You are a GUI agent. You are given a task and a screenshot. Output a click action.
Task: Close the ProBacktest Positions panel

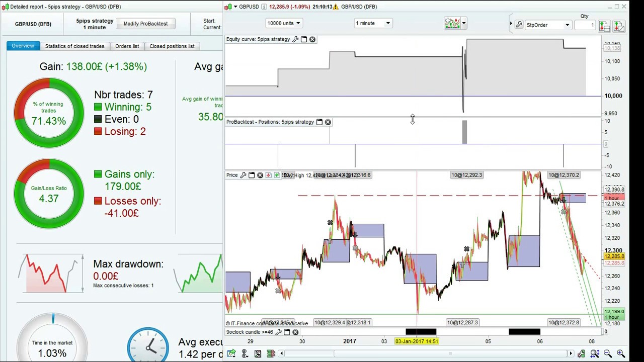[x=328, y=122]
